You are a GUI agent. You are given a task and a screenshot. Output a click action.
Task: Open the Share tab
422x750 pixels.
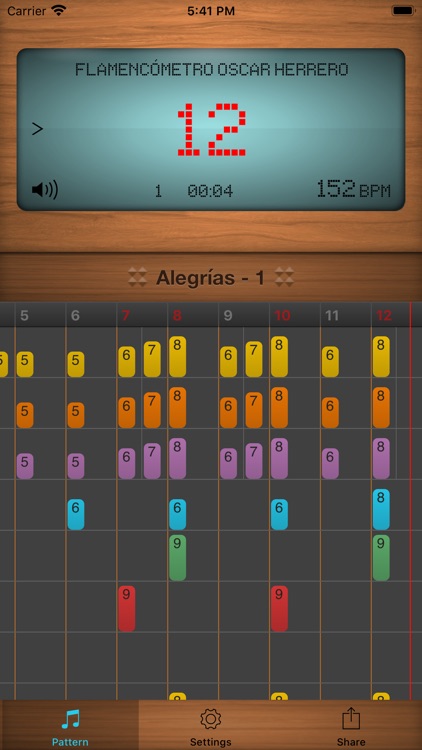tap(351, 728)
